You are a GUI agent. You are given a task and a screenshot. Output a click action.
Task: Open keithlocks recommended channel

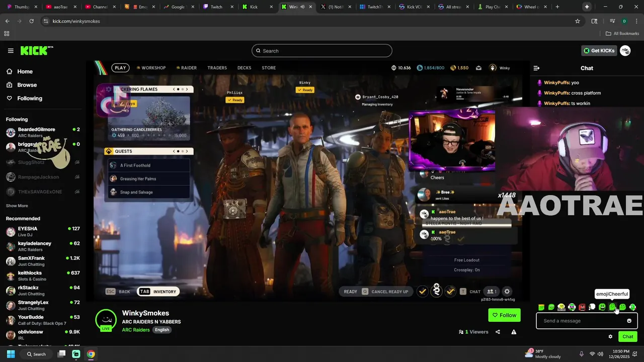[43, 276]
